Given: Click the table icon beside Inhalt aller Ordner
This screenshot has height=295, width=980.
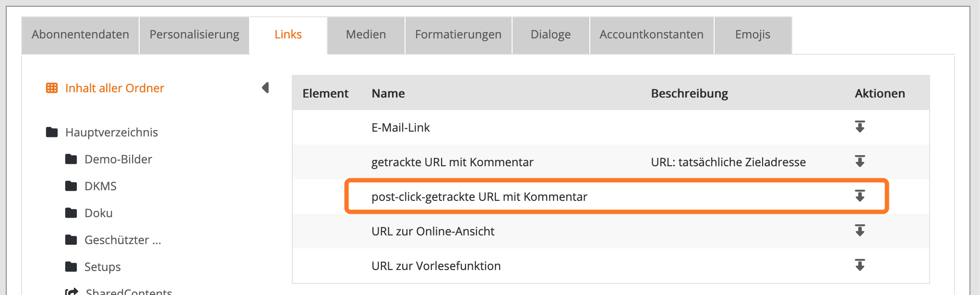Looking at the screenshot, I should click(x=52, y=88).
